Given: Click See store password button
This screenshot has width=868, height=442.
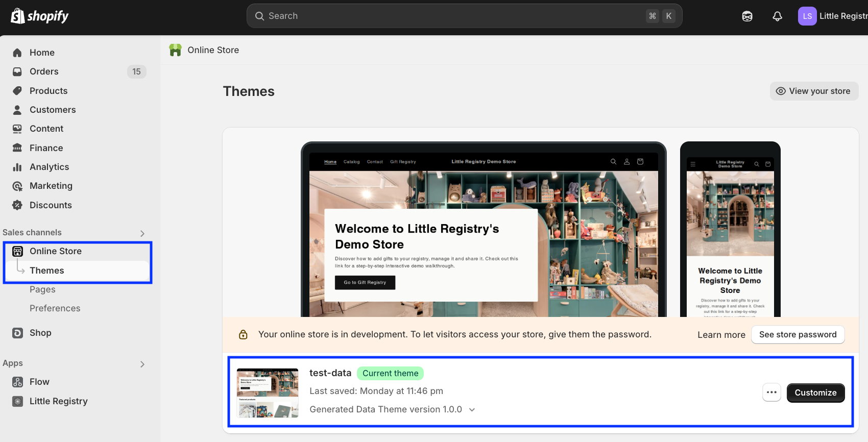Looking at the screenshot, I should (798, 335).
